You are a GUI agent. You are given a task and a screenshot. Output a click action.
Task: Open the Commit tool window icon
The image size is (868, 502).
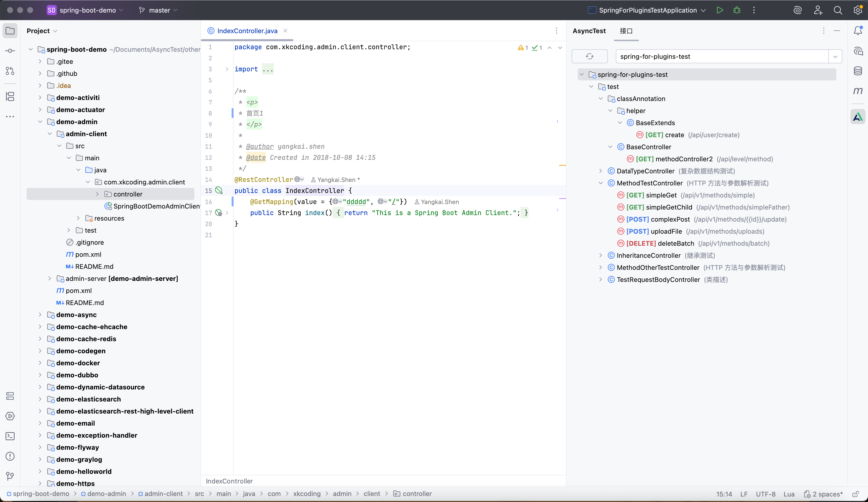[x=10, y=51]
